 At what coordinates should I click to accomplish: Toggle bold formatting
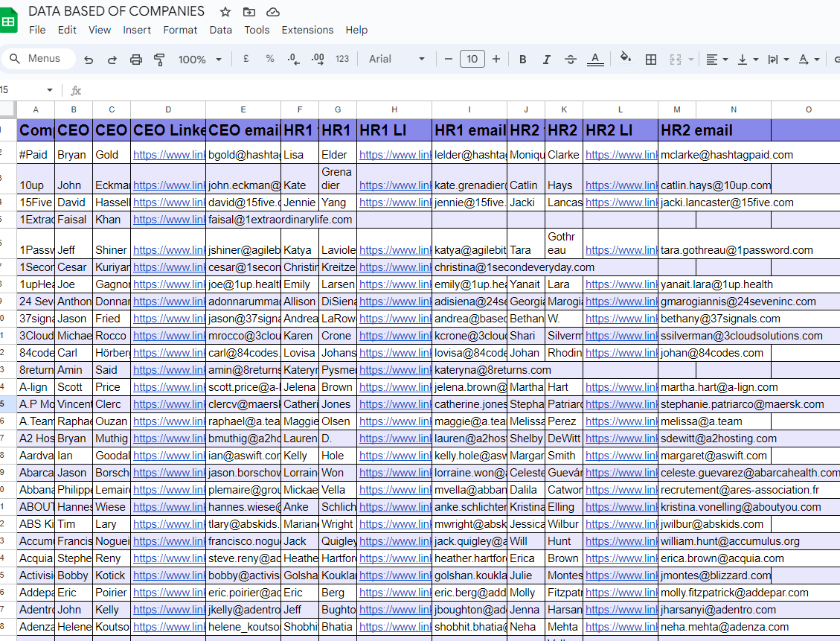click(x=523, y=60)
